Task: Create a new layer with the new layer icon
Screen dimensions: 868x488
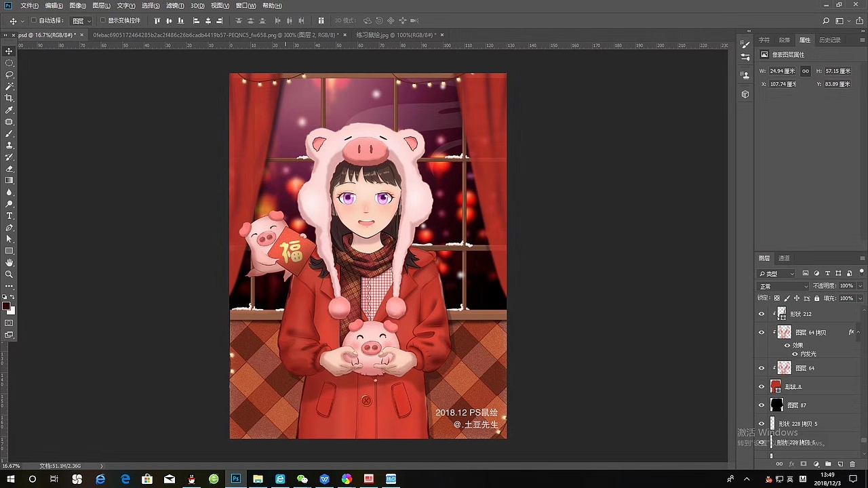Action: [841, 464]
